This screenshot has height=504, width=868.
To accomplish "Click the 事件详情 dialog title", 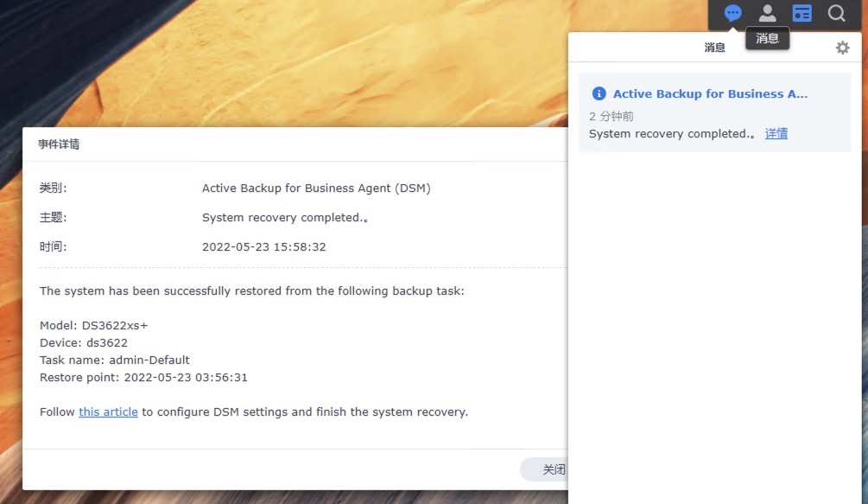I will point(59,144).
